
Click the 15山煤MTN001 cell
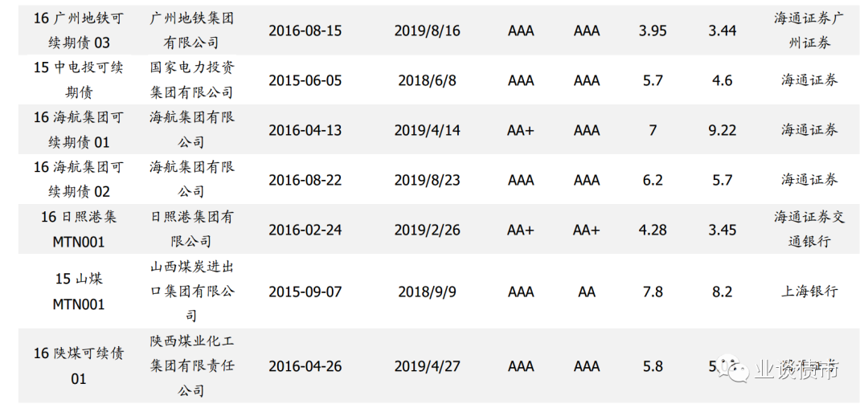click(79, 292)
